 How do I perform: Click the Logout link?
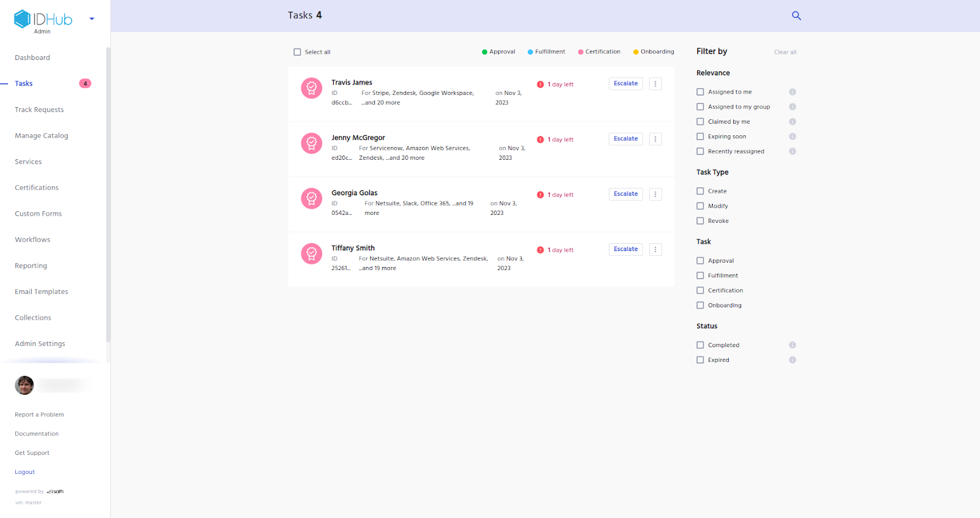tap(25, 472)
